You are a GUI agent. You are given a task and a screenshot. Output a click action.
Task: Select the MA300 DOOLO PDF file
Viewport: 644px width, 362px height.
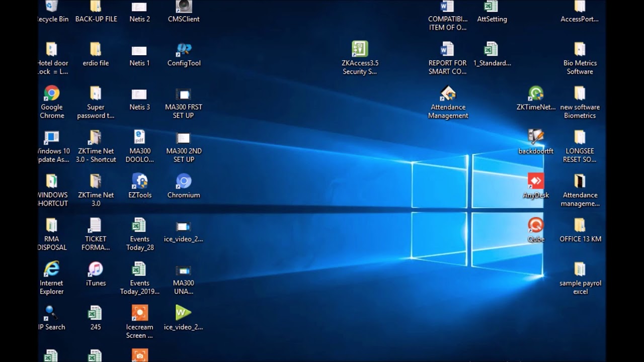pyautogui.click(x=139, y=146)
